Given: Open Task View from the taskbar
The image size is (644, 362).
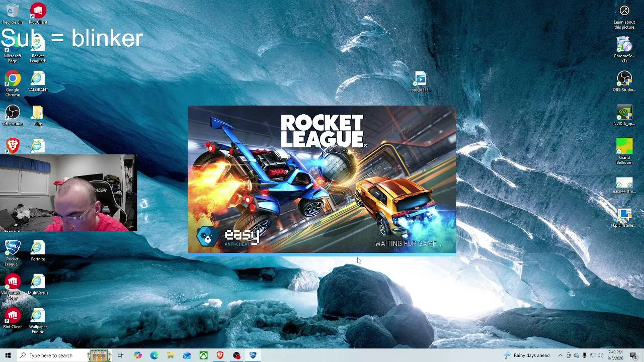Looking at the screenshot, I should (x=121, y=355).
